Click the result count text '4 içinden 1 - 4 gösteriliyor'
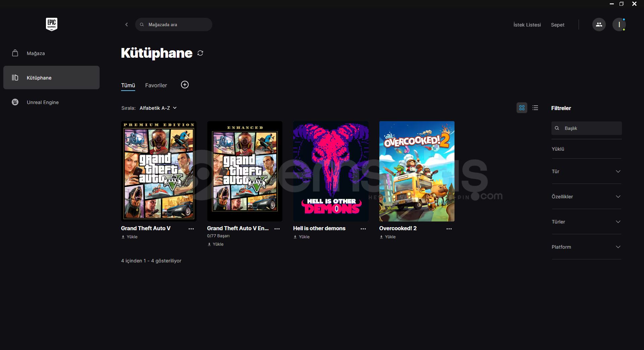This screenshot has width=644, height=350. pos(151,261)
